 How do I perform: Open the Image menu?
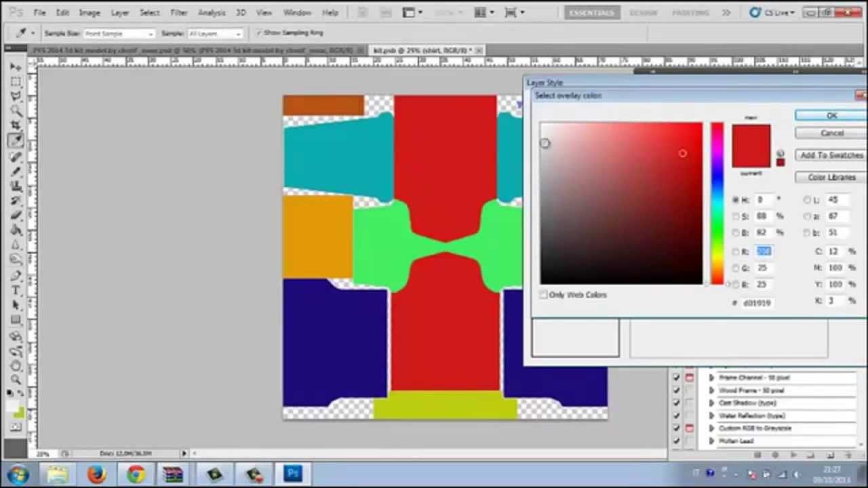[x=90, y=13]
